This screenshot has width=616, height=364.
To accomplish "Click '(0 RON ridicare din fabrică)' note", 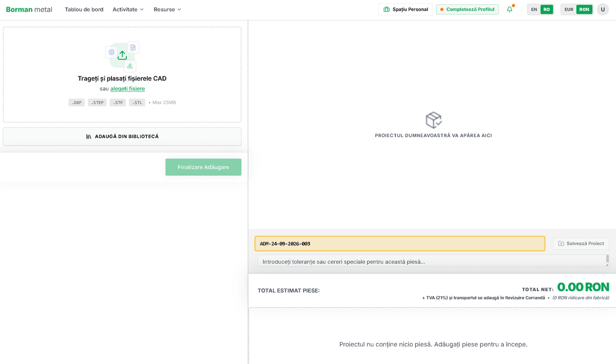I will [x=581, y=298].
